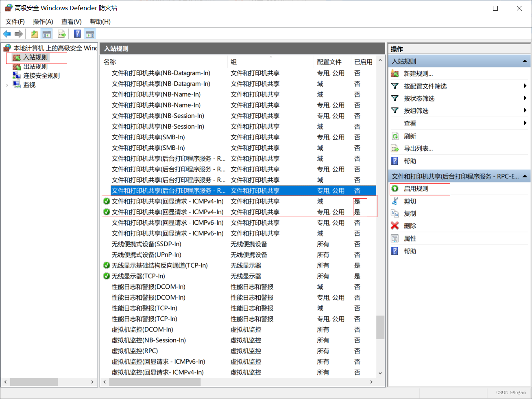532x399 pixels.
Task: Click the rules list scroll-down arrow
Action: point(380,373)
